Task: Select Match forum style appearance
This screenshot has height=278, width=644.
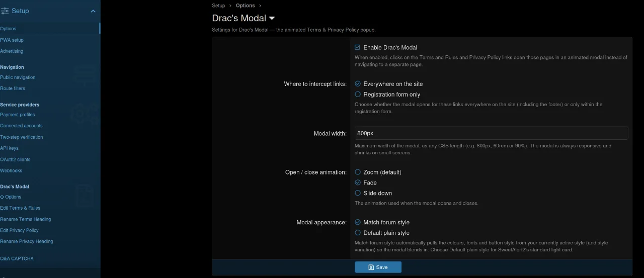Action: click(358, 222)
